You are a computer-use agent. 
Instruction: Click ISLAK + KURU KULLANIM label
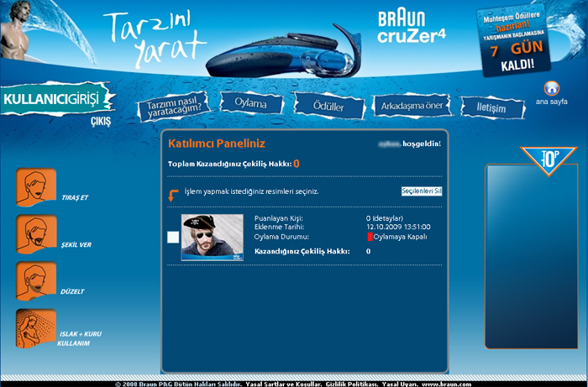(x=80, y=338)
